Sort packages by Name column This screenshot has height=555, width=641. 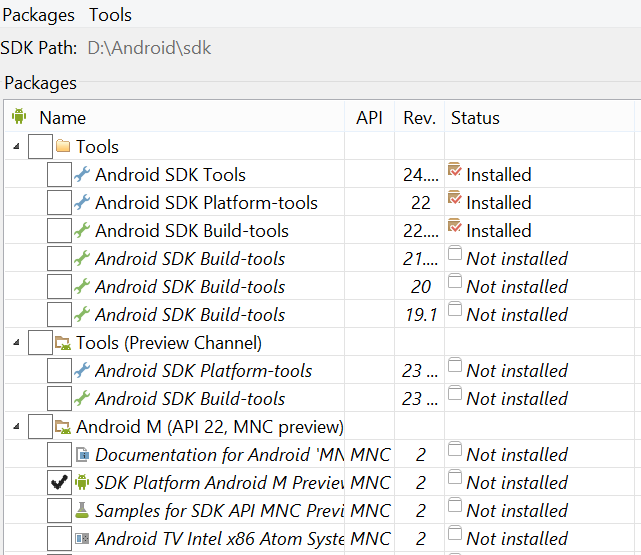point(63,118)
